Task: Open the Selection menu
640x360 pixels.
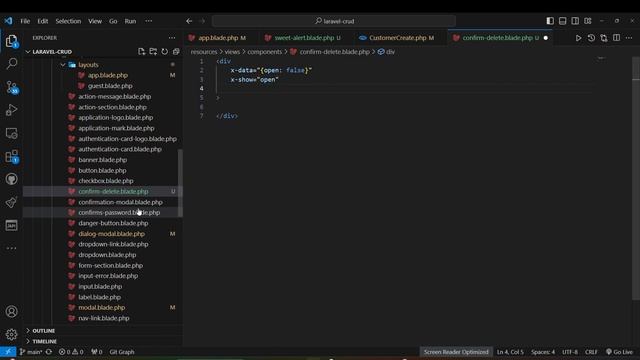Action: (68, 21)
